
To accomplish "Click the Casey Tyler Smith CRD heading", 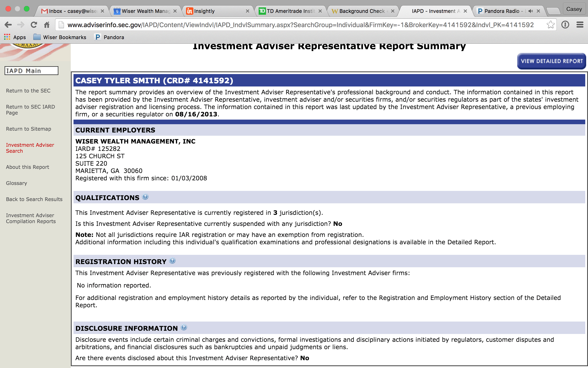I will 154,80.
